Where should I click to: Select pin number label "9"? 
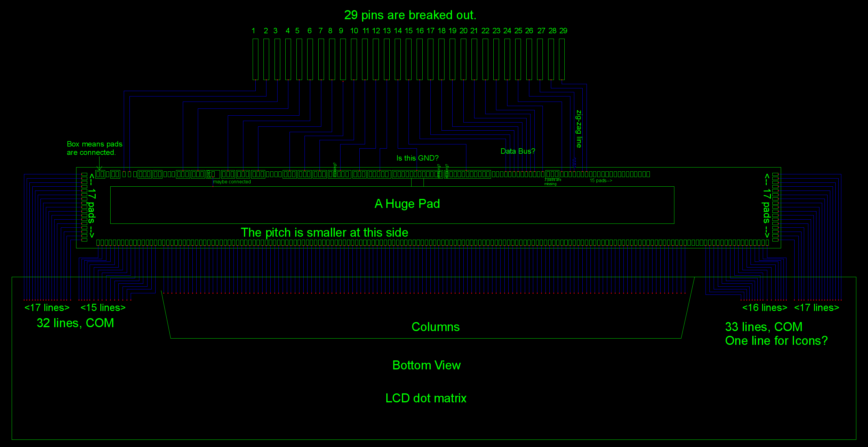coord(341,31)
